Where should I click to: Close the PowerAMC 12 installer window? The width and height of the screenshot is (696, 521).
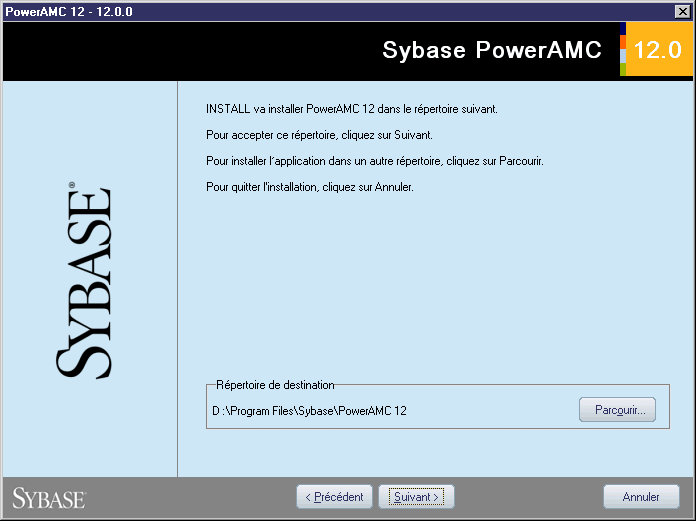(682, 12)
